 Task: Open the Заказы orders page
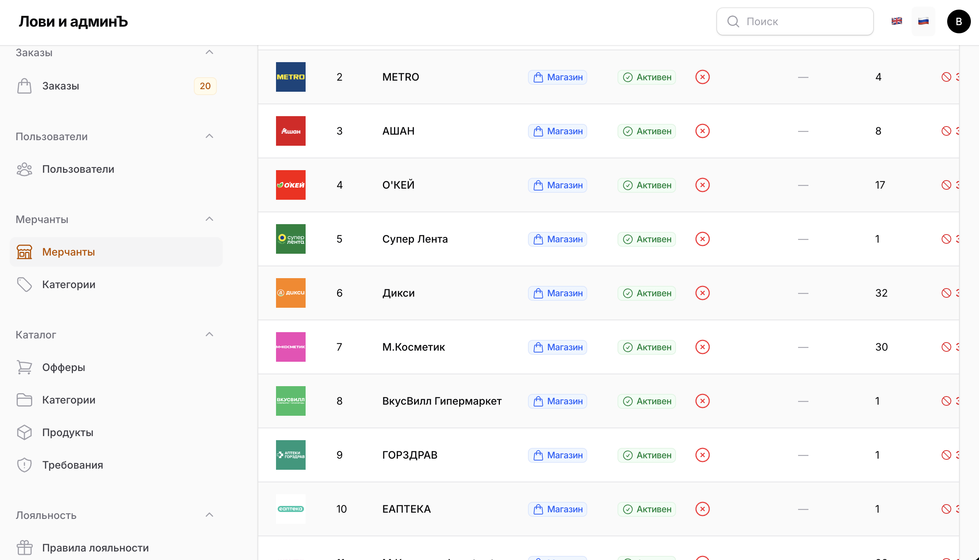tap(116, 86)
